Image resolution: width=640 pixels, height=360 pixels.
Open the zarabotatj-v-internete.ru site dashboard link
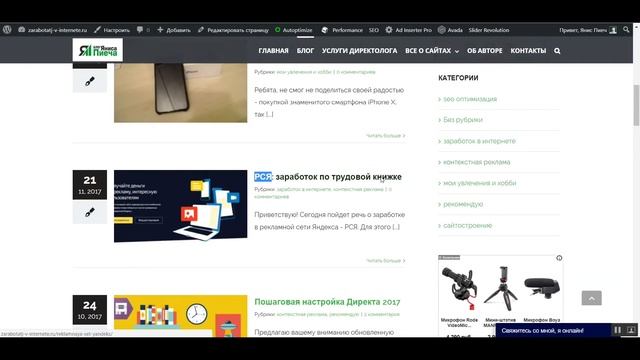53,30
